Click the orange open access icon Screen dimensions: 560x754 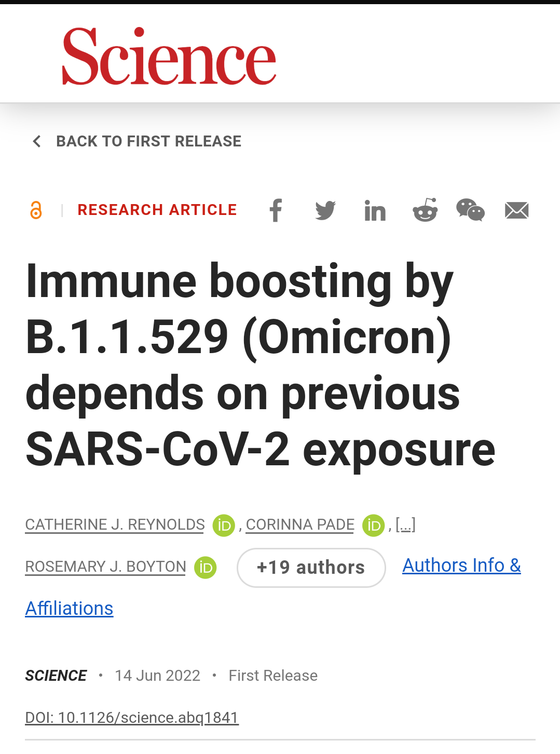[x=36, y=210]
